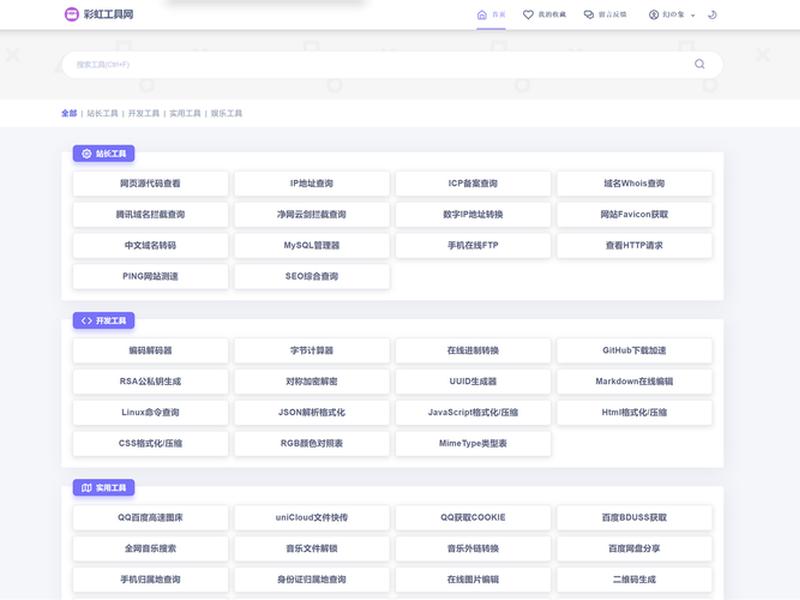Viewport: 800px width, 600px height.
Task: Open 编码解码器 tool
Action: coord(151,351)
